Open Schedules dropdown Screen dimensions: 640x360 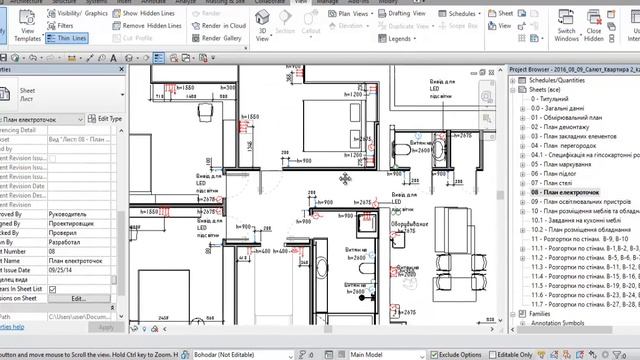pos(459,13)
